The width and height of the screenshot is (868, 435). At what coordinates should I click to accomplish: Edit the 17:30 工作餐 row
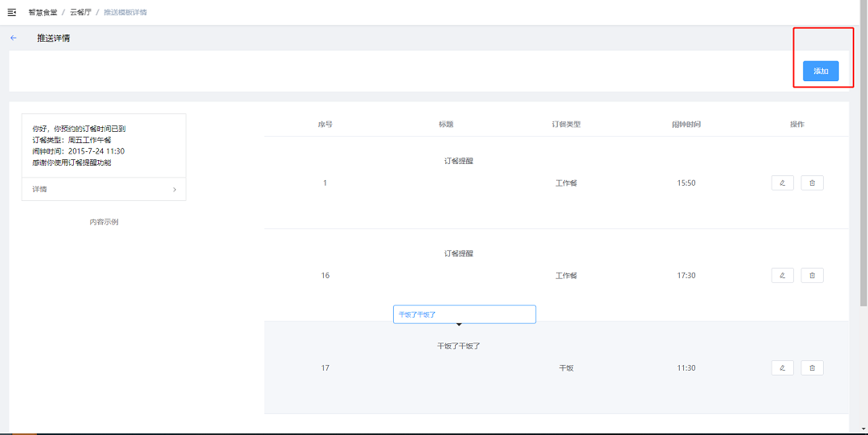pos(782,276)
